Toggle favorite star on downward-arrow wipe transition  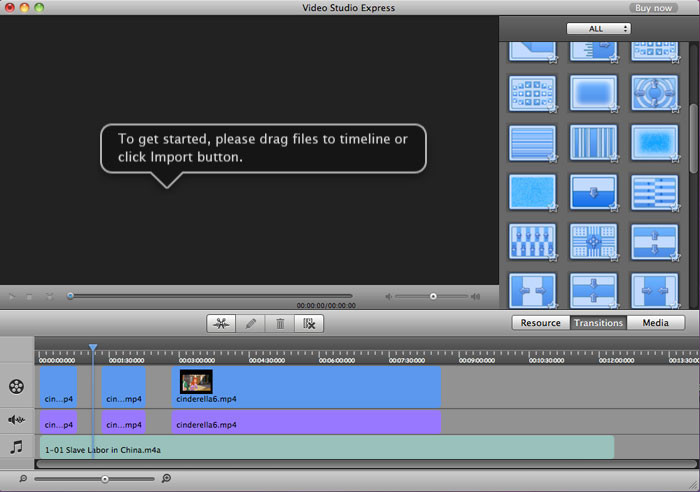point(614,208)
